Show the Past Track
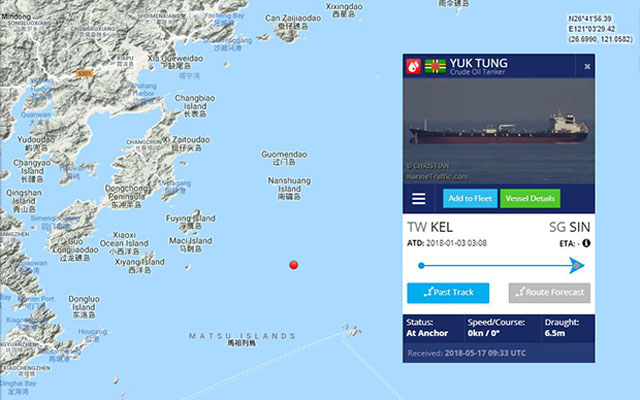This screenshot has height=400, width=640. click(x=448, y=293)
